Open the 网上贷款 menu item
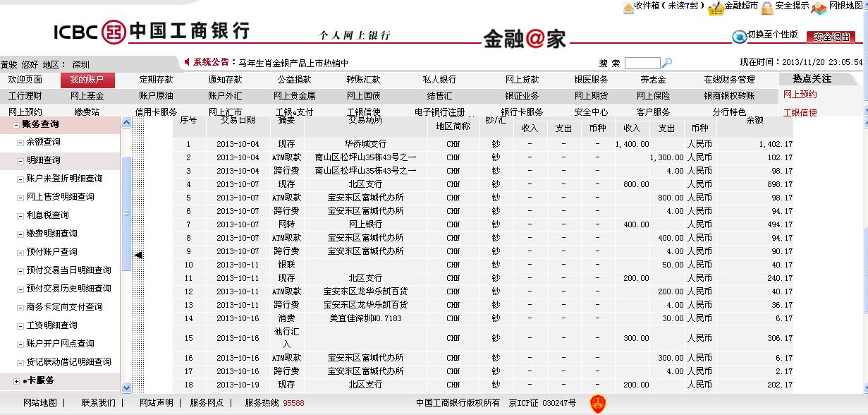 point(522,80)
